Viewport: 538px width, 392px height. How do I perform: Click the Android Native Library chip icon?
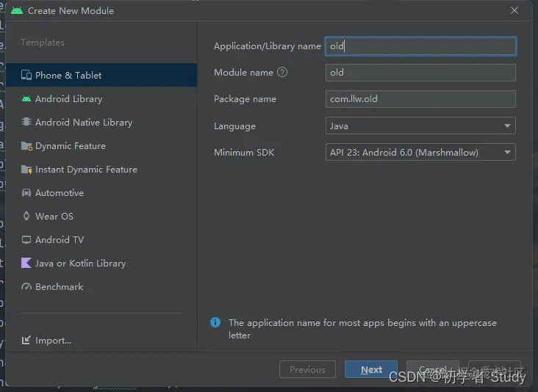[26, 122]
